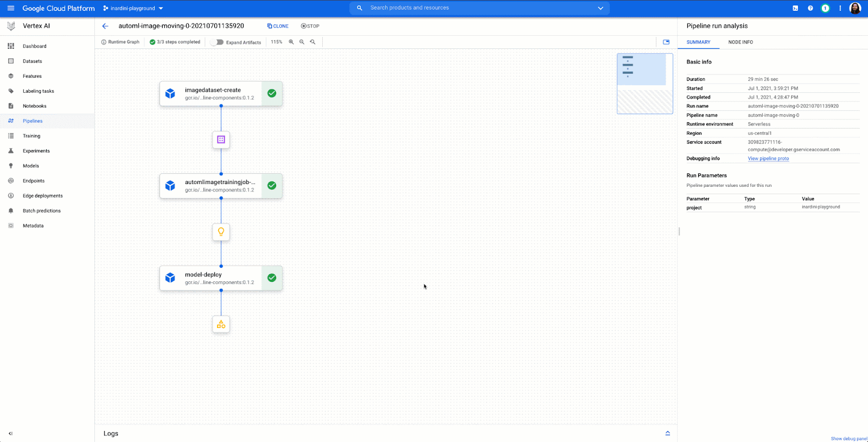The height and width of the screenshot is (442, 868).
Task: Open the help question mark icon
Action: [x=810, y=8]
